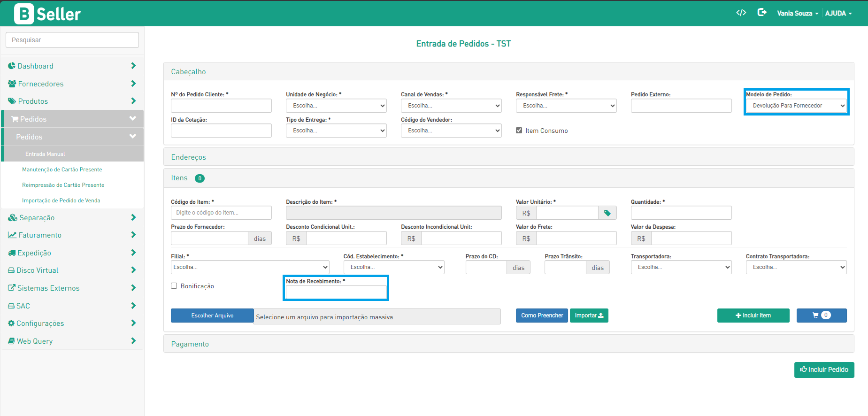Viewport: 868px width, 416px height.
Task: Click the shopping cart button with counter
Action: click(x=821, y=316)
